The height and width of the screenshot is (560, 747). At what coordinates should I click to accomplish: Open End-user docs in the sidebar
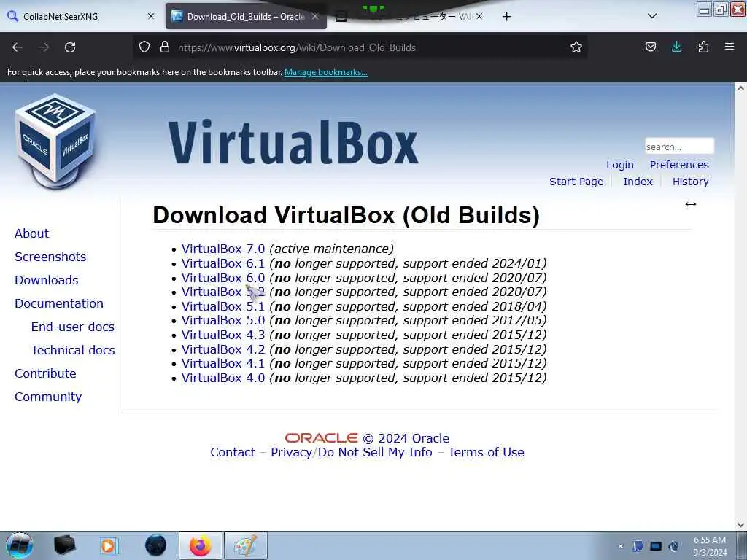click(72, 327)
